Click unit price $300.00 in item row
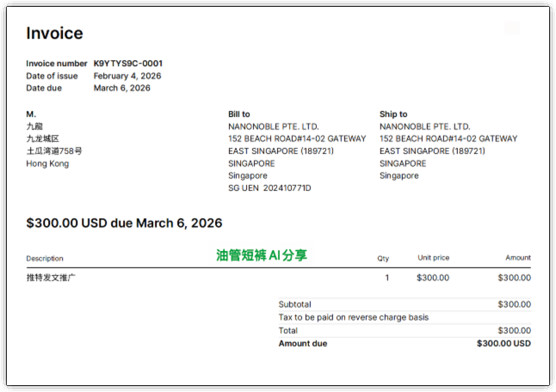 [x=433, y=278]
